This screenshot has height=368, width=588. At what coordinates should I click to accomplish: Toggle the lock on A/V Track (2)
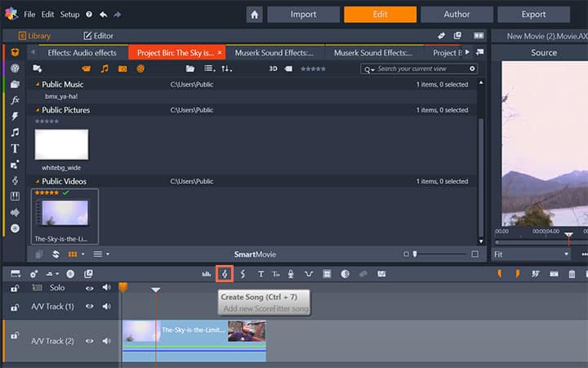point(15,335)
